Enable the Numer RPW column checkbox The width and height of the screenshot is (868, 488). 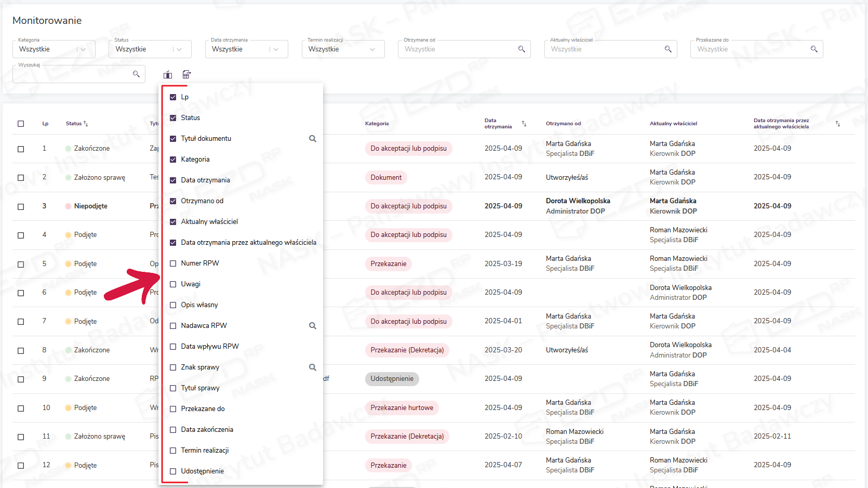click(x=173, y=263)
